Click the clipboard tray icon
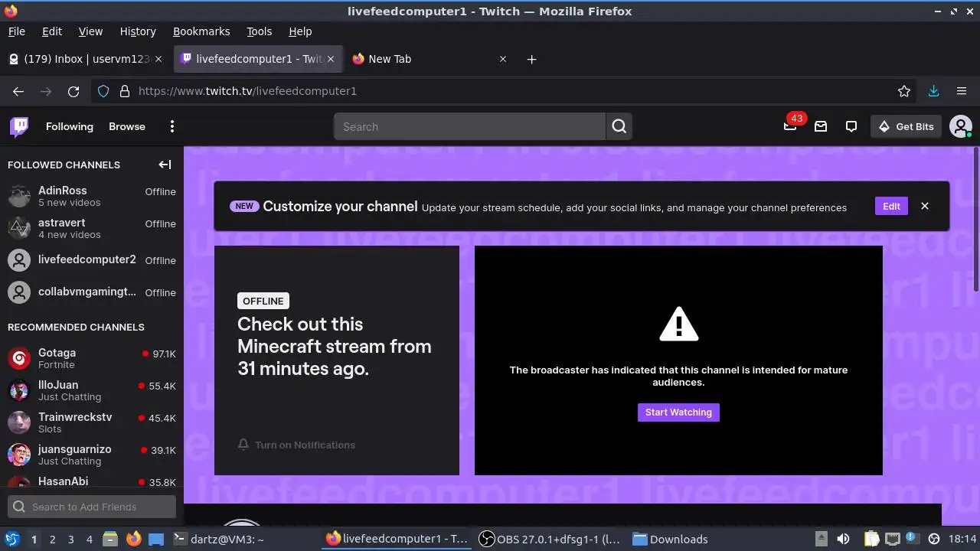The height and width of the screenshot is (551, 980). [x=871, y=539]
